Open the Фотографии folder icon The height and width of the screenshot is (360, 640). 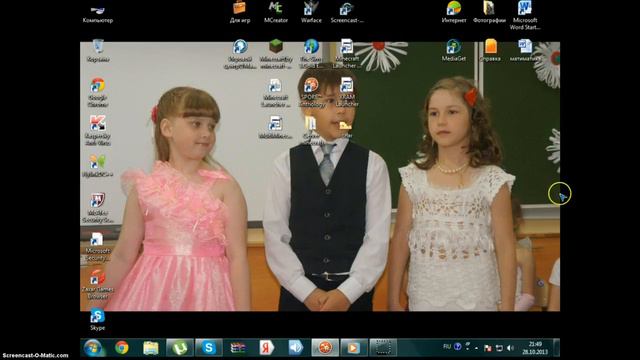(489, 12)
